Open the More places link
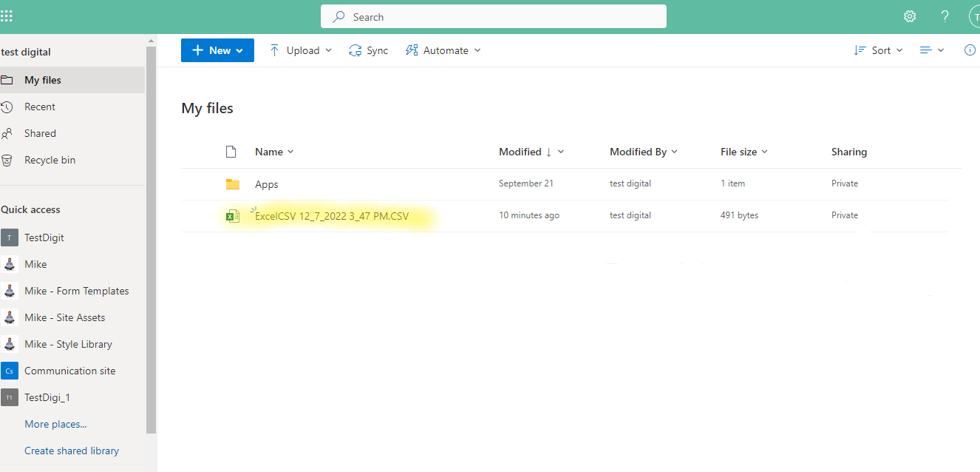The width and height of the screenshot is (980, 472). (x=55, y=424)
